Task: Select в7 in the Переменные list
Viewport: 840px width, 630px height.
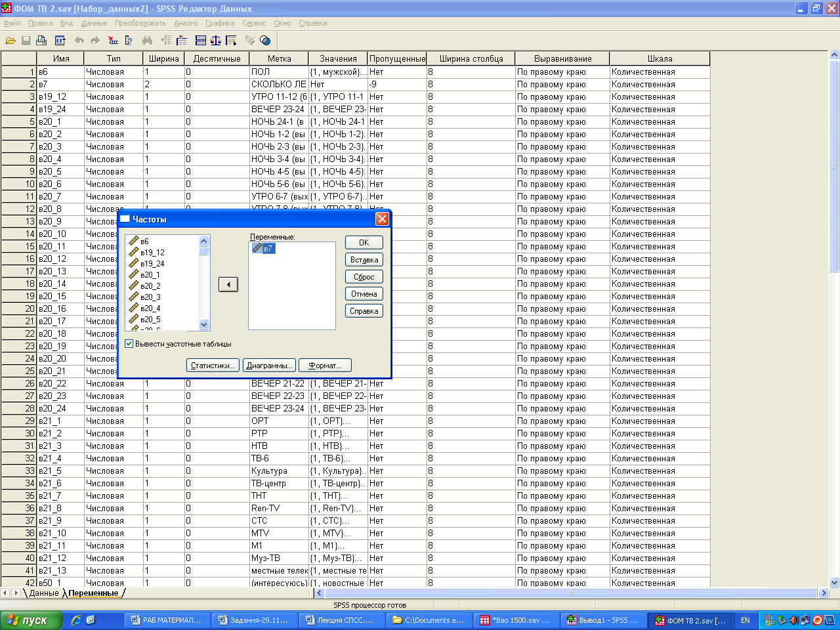Action: (264, 248)
